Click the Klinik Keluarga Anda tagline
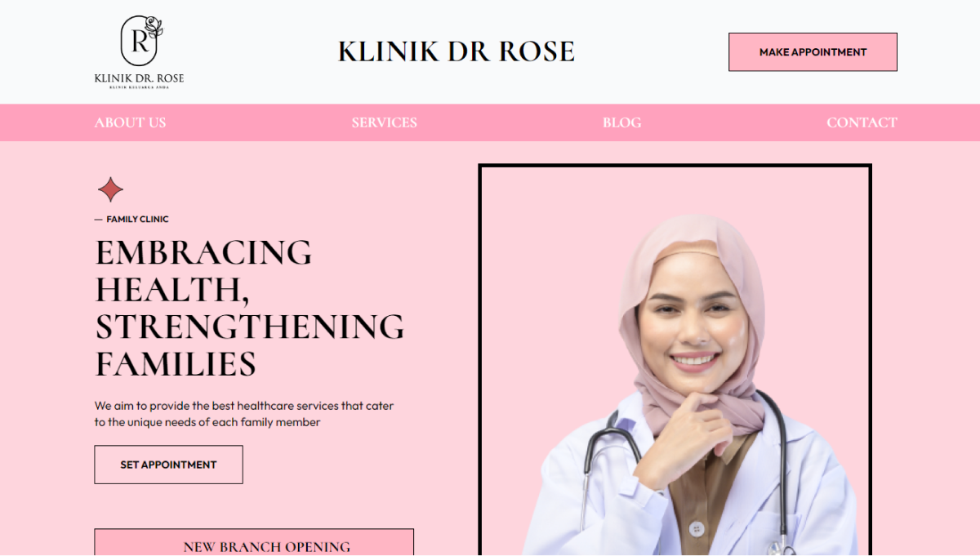This screenshot has height=556, width=980. (139, 87)
